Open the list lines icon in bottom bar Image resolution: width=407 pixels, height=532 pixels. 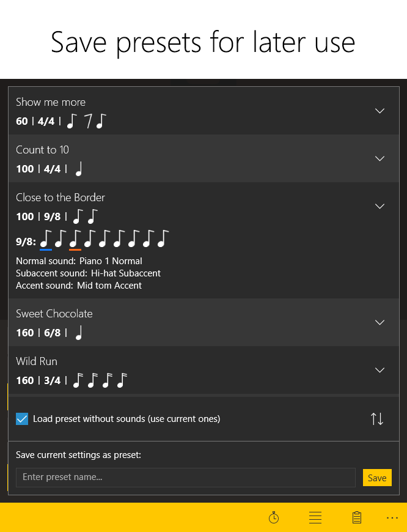pos(315,518)
